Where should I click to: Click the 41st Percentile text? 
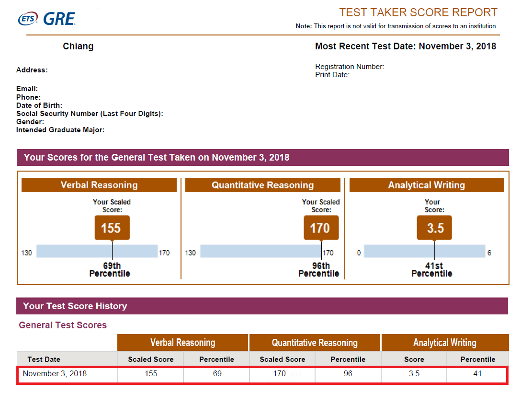[432, 269]
